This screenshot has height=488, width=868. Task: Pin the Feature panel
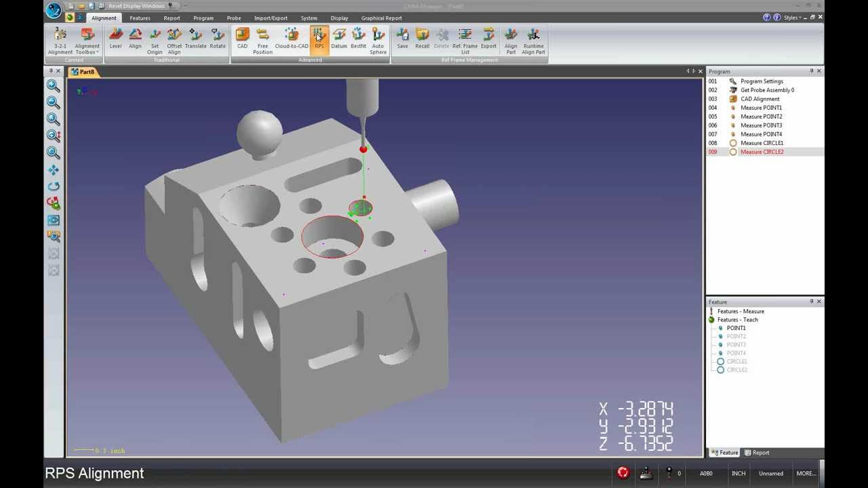coord(811,302)
